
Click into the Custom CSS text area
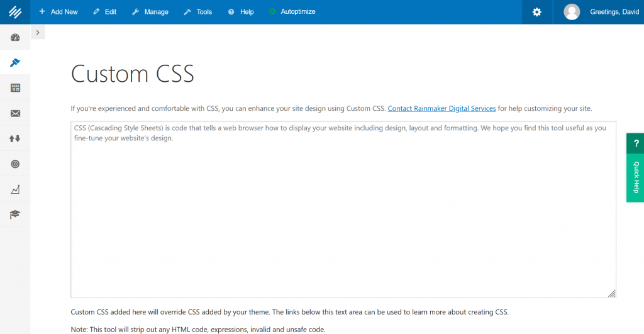click(x=343, y=209)
